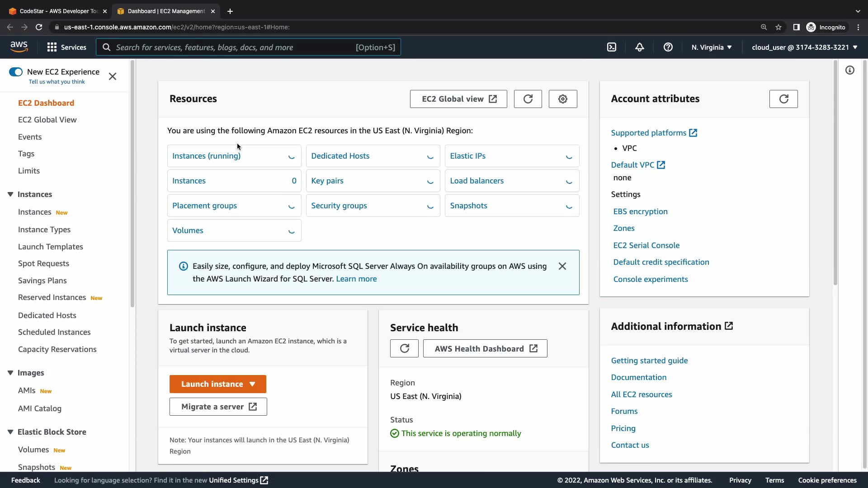
Task: Open AWS CloudShell from the top bar
Action: point(611,47)
